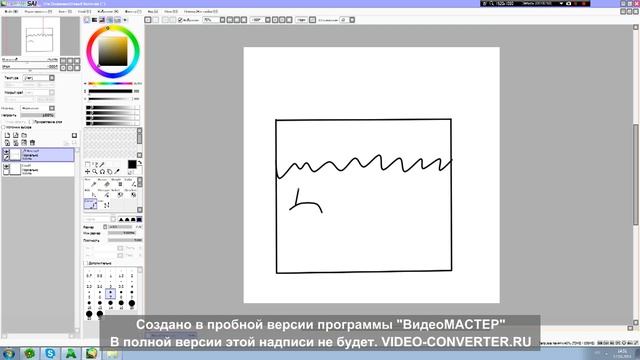640x360 pixels.
Task: Open the Вид menu
Action: click(153, 11)
